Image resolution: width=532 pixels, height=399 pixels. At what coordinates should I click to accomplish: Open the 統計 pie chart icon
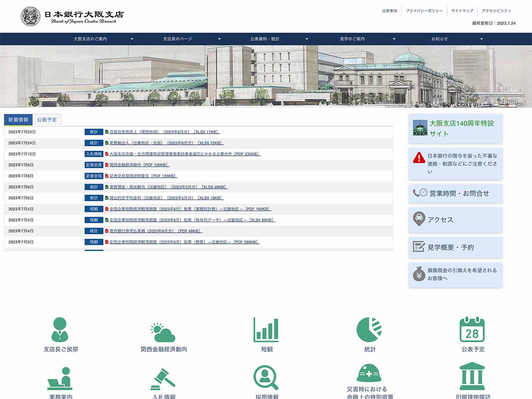pos(369,330)
